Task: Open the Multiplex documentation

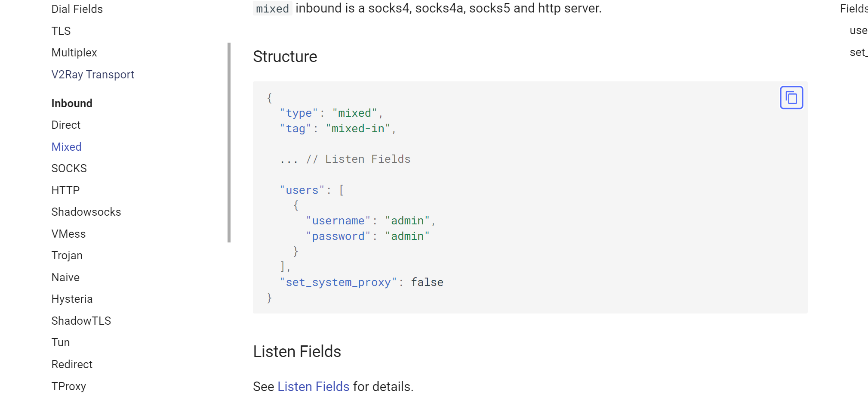Action: pos(74,52)
